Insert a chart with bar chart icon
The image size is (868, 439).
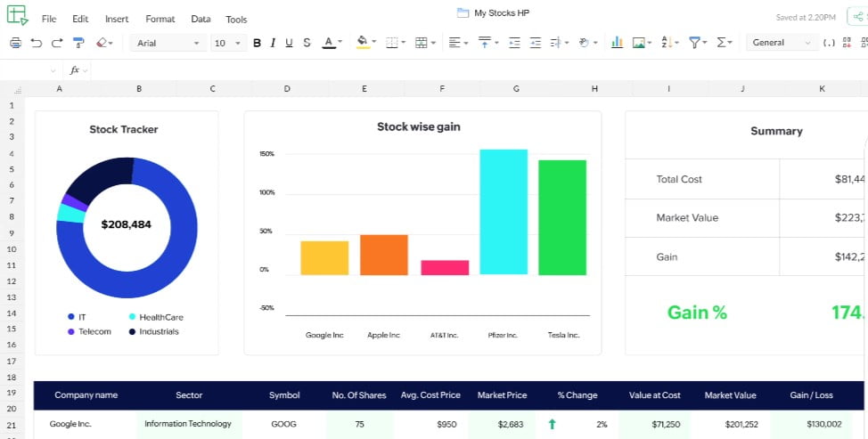click(617, 43)
